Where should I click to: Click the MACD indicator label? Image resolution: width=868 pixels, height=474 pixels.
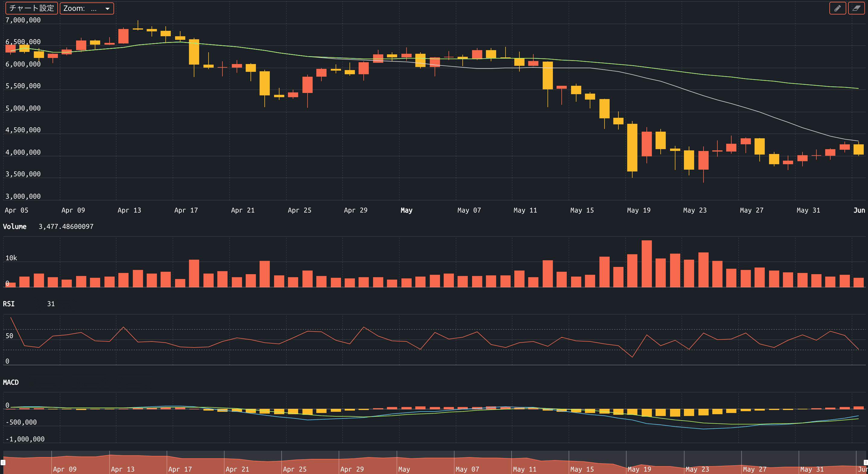[11, 382]
